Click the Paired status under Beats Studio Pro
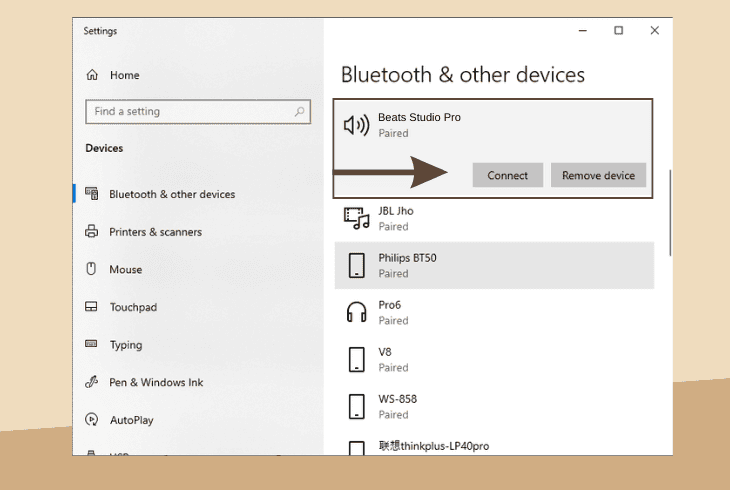 click(393, 133)
